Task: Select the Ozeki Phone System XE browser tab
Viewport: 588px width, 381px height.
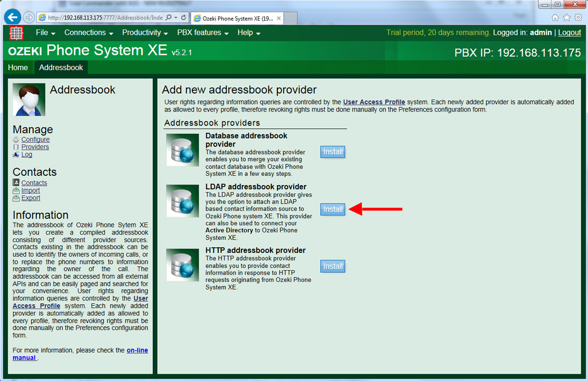Action: click(237, 18)
